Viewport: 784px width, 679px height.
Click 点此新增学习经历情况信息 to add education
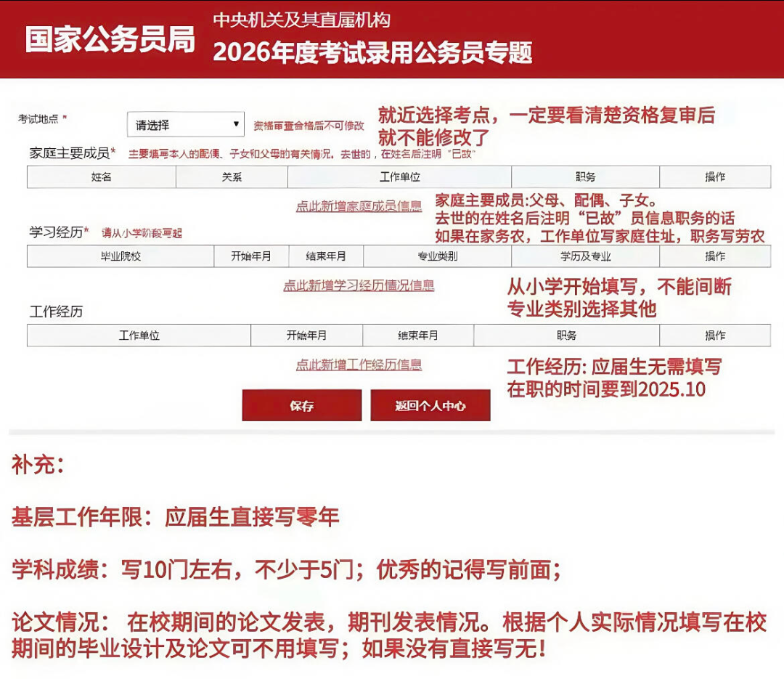[x=360, y=285]
